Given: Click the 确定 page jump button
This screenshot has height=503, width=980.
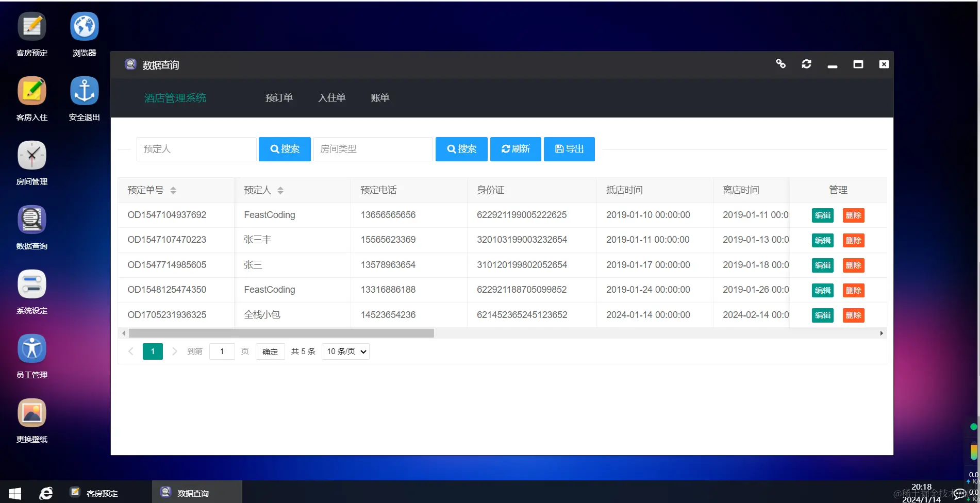Looking at the screenshot, I should click(x=270, y=351).
